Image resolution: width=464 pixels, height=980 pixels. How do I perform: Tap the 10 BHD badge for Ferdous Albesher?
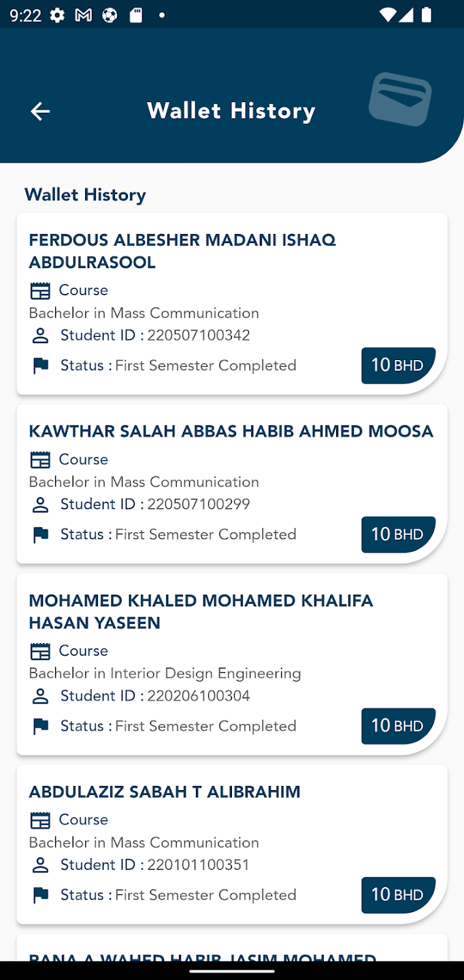[x=397, y=365]
